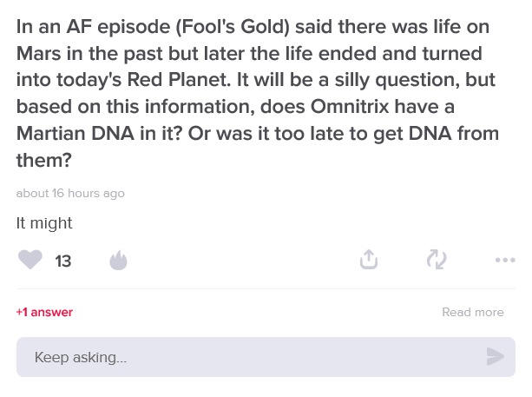Open the three-dot more options menu

tap(505, 260)
